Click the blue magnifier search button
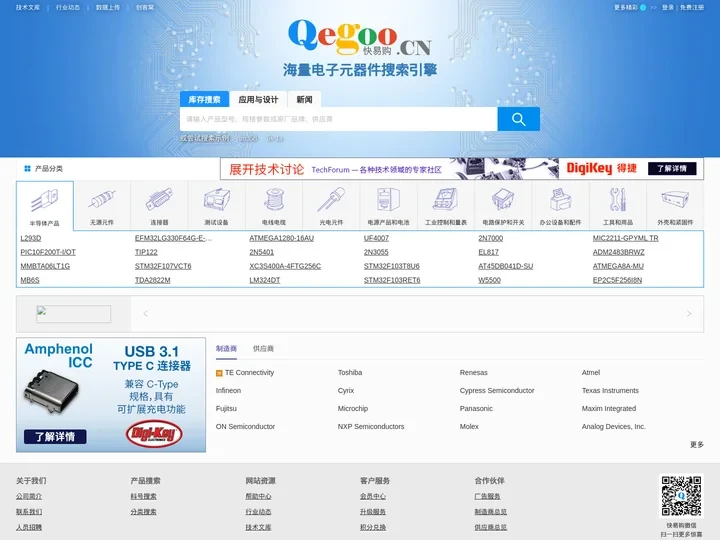Image resolution: width=720 pixels, height=540 pixels. click(x=518, y=119)
